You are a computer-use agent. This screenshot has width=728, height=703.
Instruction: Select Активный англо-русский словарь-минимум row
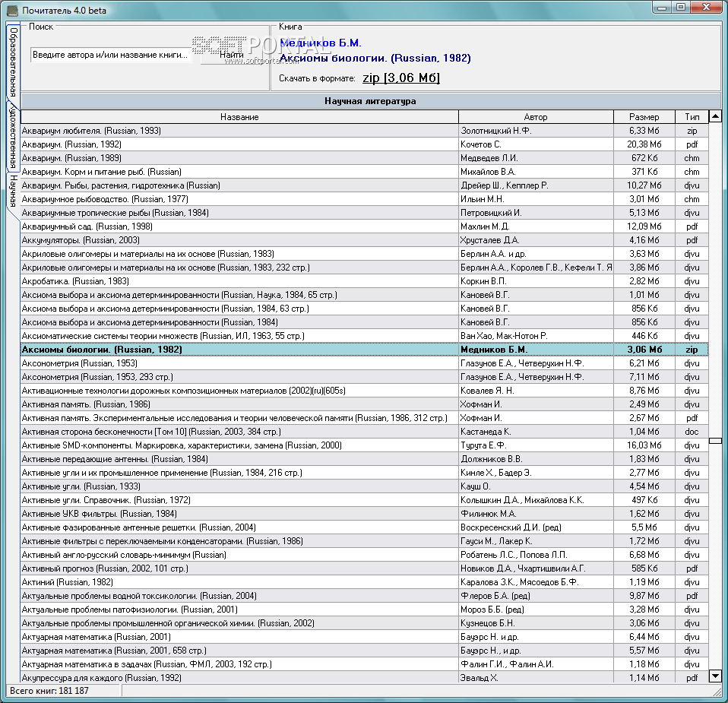click(x=365, y=556)
